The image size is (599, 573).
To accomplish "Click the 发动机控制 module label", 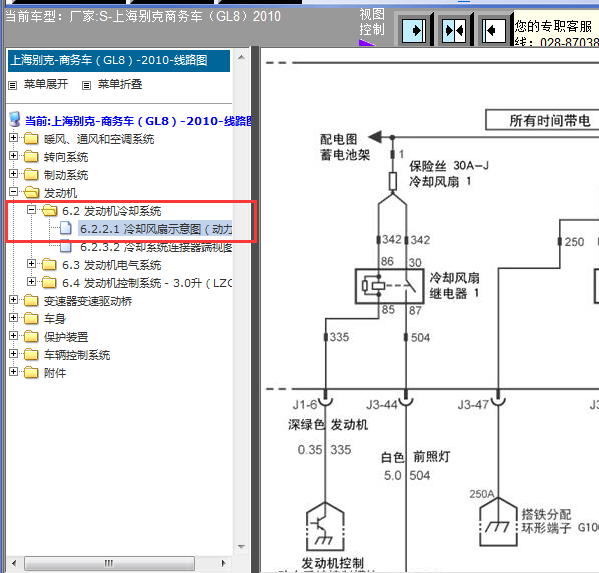I will (332, 563).
